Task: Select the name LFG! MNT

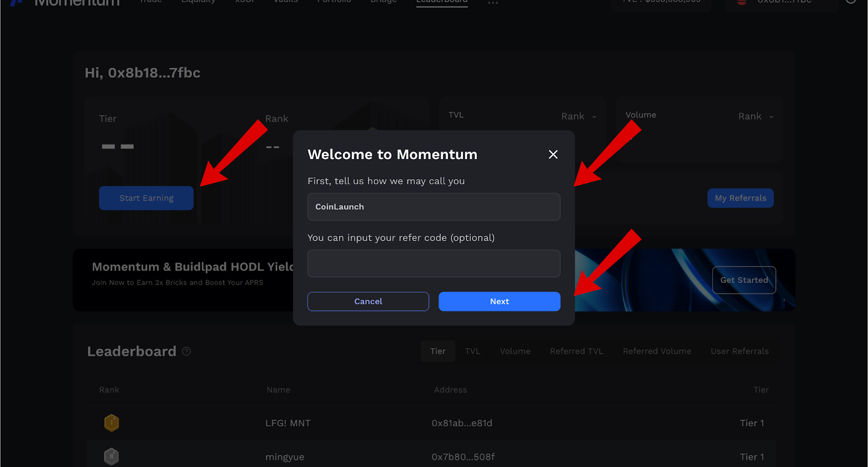Action: tap(288, 423)
